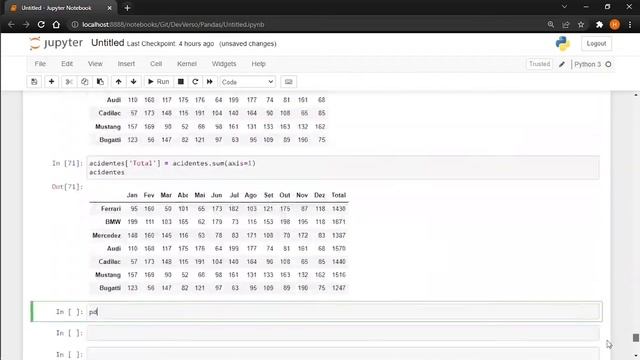The image size is (640, 360).
Task: Click the pencil edit mode icon
Action: [x=562, y=64]
